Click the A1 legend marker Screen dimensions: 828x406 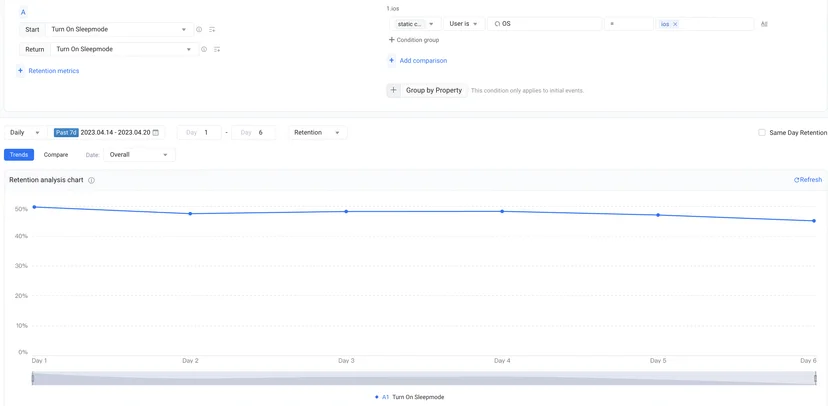(377, 397)
